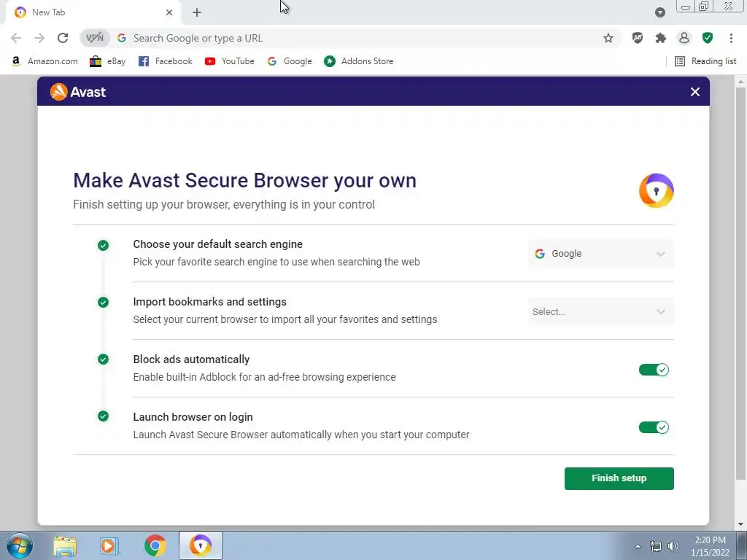The image size is (747, 560).
Task: Toggle Launch browser on login switch
Action: pos(654,427)
